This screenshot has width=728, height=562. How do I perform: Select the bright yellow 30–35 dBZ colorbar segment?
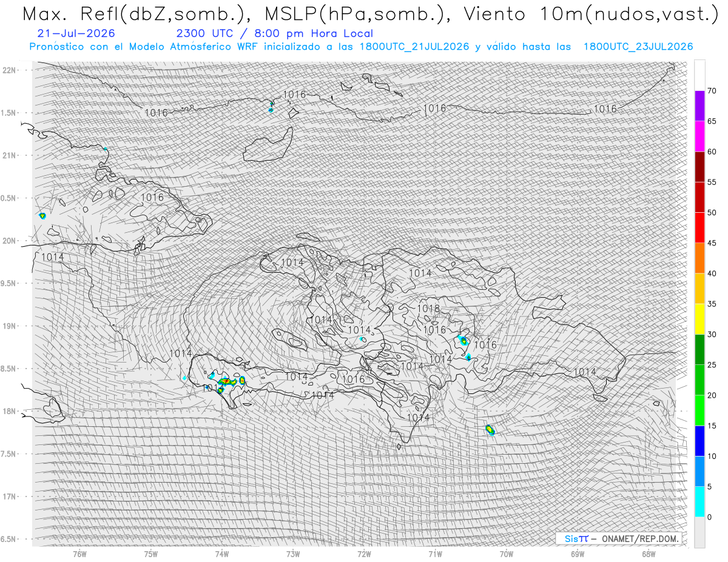point(699,319)
